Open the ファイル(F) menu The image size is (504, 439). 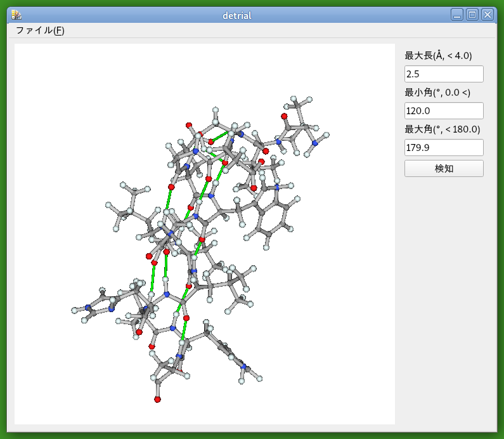pos(40,30)
